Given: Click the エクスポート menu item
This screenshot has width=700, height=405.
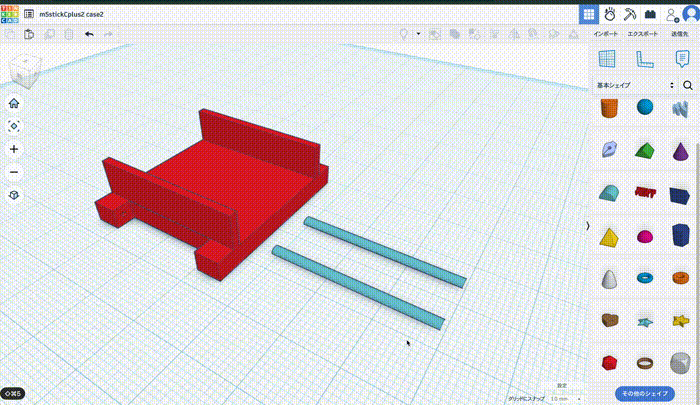Looking at the screenshot, I should click(642, 34).
